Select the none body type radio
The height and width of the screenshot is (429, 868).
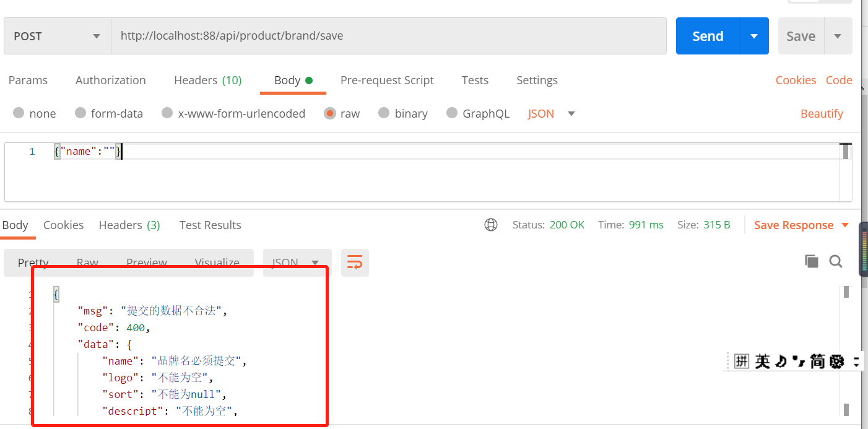coord(19,113)
